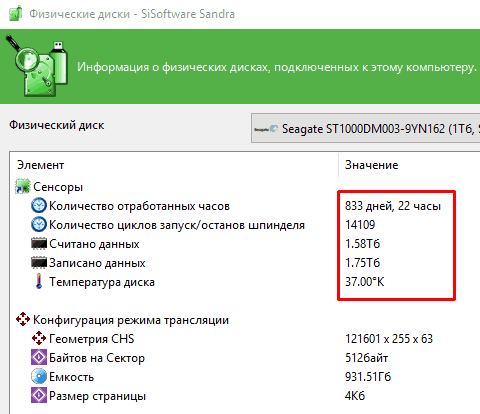This screenshot has width=480, height=414.
Task: Click value '833 дней, 22 часы'
Action: click(x=393, y=206)
